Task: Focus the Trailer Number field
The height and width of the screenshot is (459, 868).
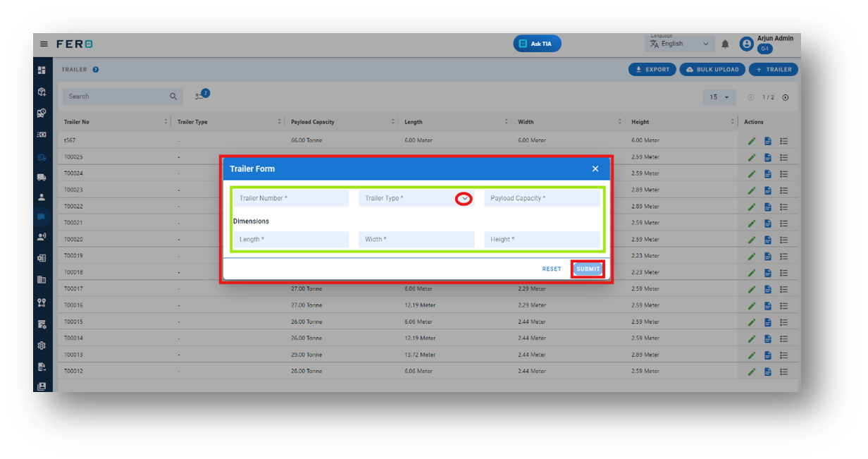Action: click(x=291, y=198)
